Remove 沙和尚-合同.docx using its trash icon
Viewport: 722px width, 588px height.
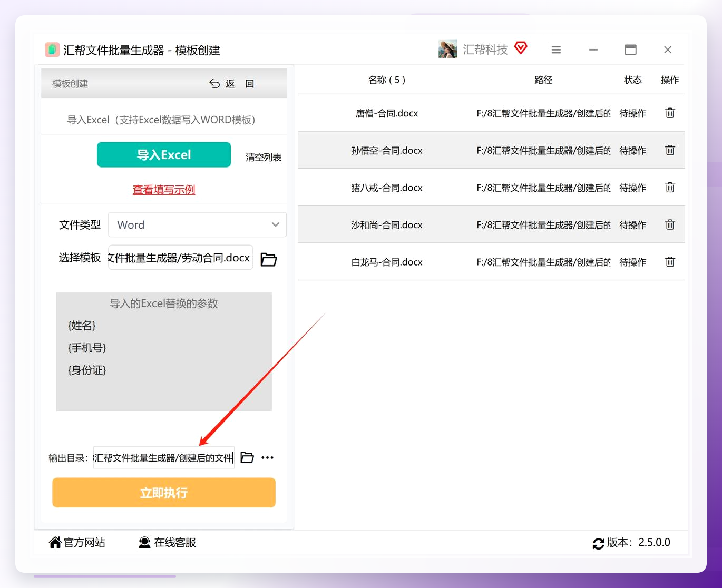coord(670,224)
